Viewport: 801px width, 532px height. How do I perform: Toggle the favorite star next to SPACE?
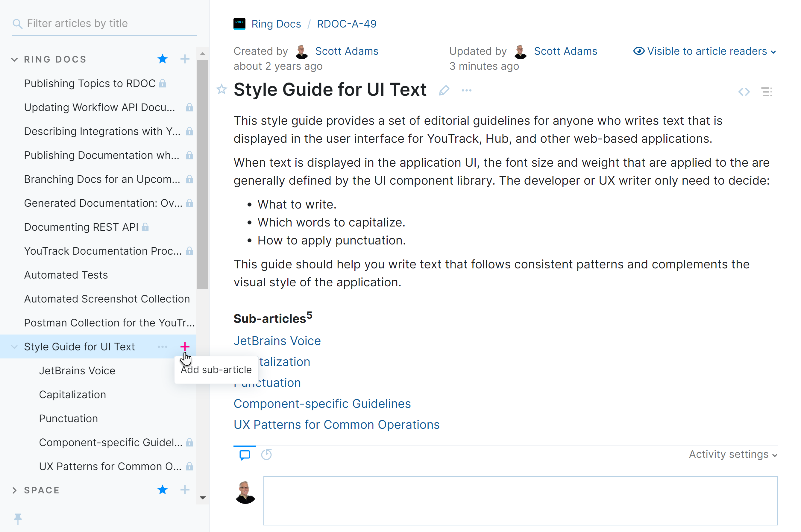pos(163,490)
